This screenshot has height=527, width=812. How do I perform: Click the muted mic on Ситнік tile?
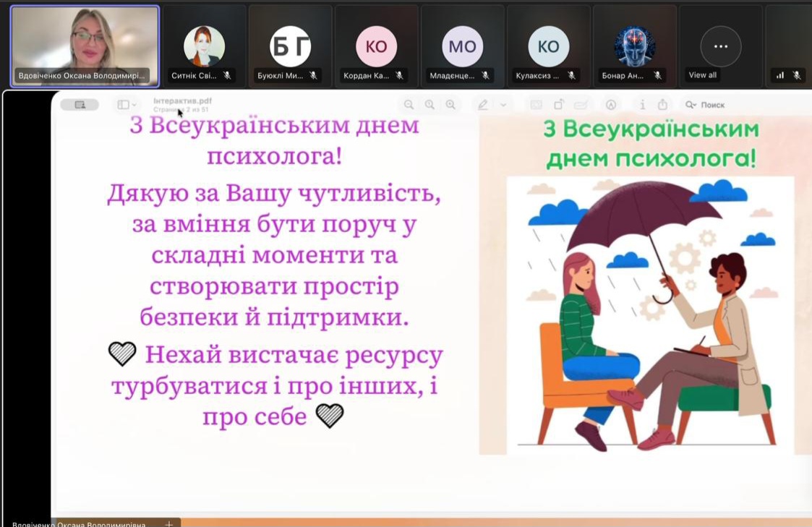click(x=227, y=75)
